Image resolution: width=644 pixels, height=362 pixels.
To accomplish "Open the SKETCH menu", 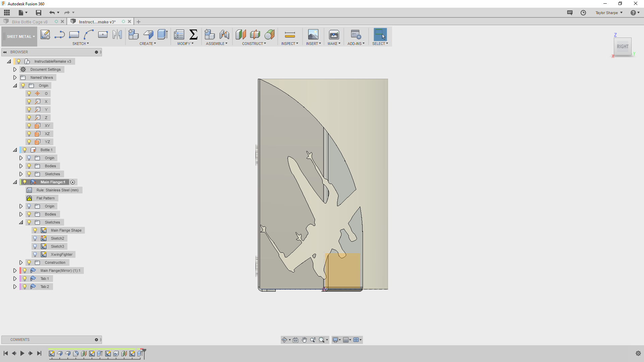I will [x=80, y=44].
